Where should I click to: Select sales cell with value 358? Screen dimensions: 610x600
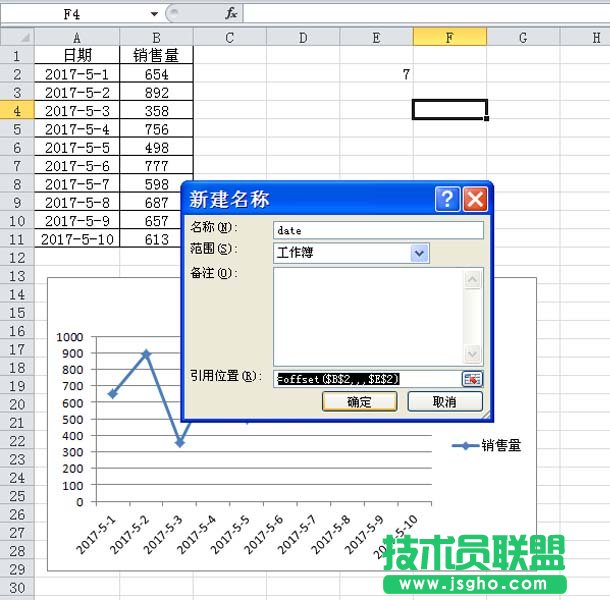tap(156, 111)
